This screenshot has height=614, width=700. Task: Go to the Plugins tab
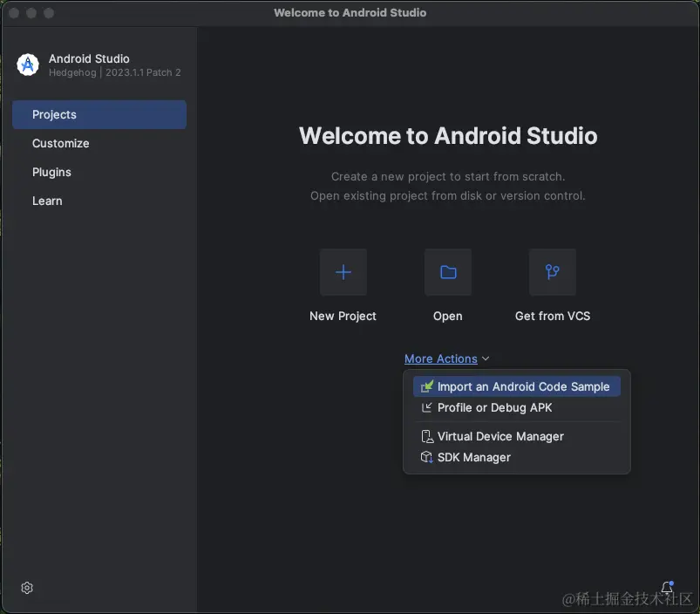[52, 172]
